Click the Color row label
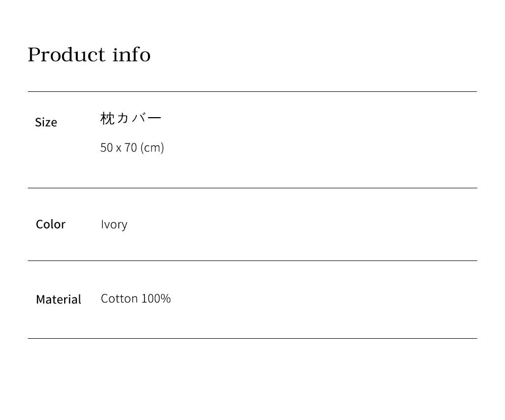Screen dimensions: 505x420 [x=50, y=224]
